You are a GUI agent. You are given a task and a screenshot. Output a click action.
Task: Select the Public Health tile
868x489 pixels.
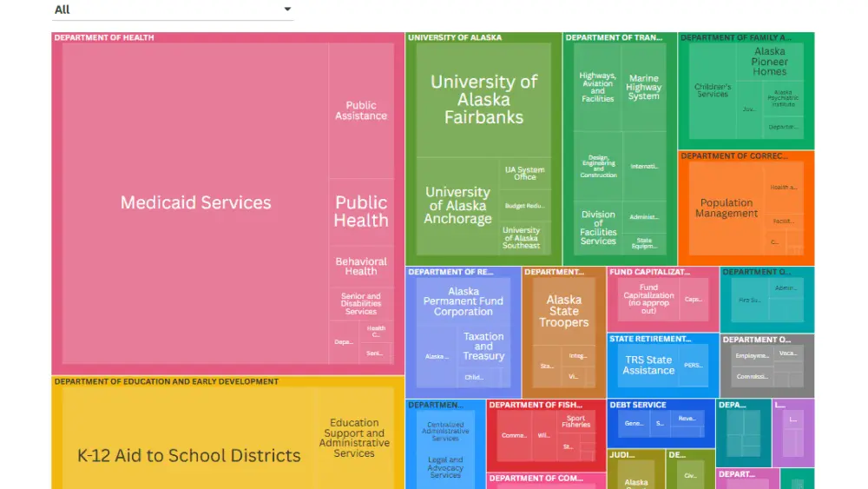click(361, 211)
